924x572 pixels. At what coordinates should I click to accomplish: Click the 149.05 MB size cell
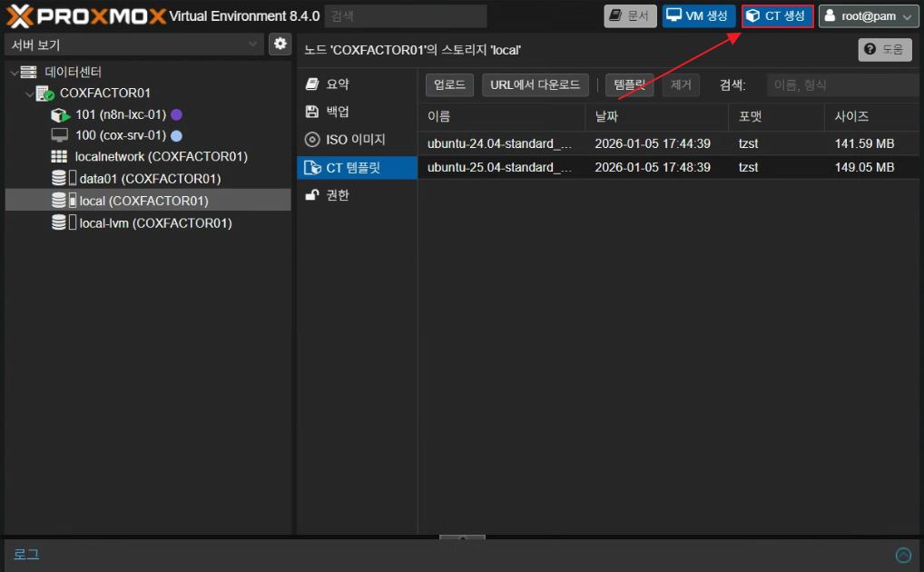[864, 167]
